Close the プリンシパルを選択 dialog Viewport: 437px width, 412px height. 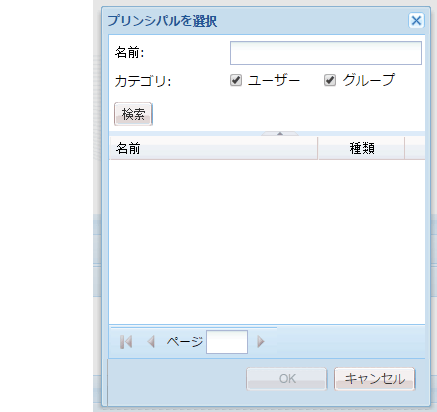click(416, 21)
